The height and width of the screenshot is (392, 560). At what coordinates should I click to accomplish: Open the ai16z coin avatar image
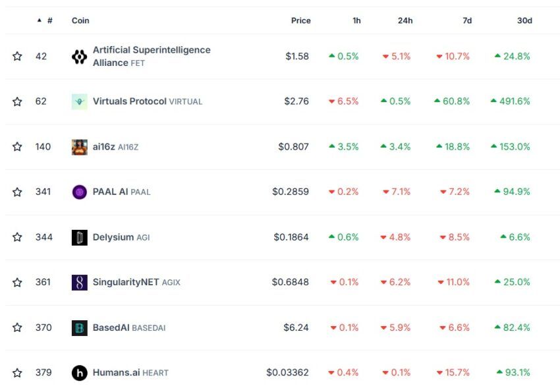[x=79, y=147]
